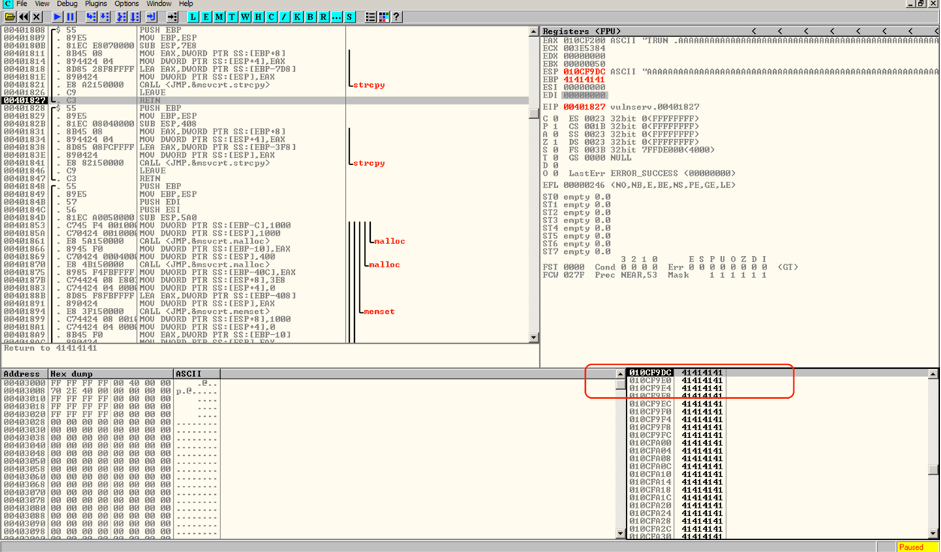Select the ECX register value 003E5384
Screen dimensions: 941x552
[x=584, y=48]
